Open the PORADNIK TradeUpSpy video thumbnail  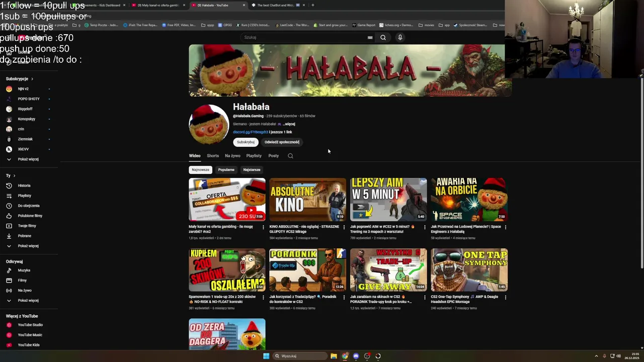pos(307,269)
